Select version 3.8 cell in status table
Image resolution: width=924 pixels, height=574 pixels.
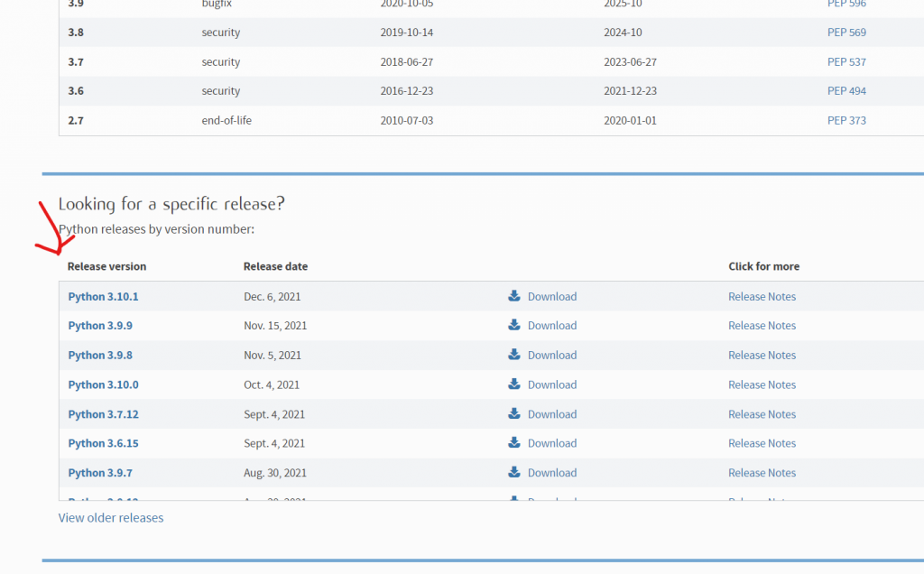[x=76, y=32]
